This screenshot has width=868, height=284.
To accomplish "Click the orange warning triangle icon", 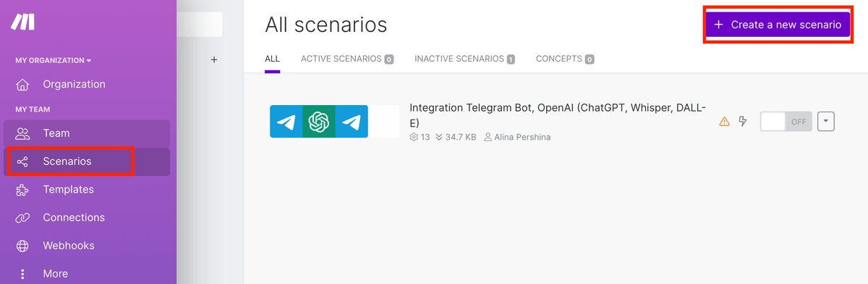I will (x=724, y=122).
